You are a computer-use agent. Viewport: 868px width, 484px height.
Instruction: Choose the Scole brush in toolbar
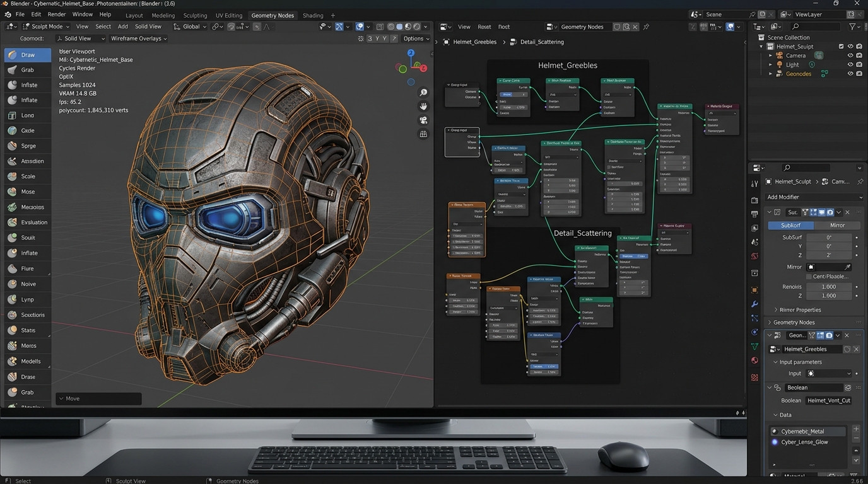tap(27, 176)
